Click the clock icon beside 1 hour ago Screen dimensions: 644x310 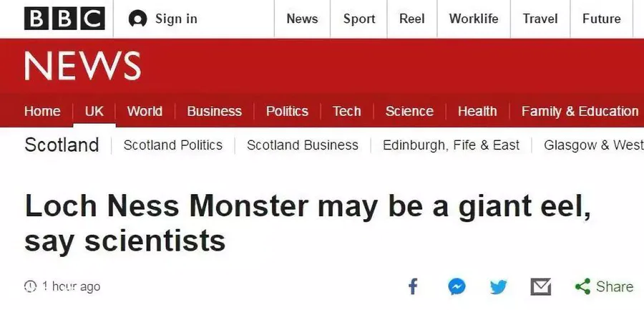coord(30,286)
